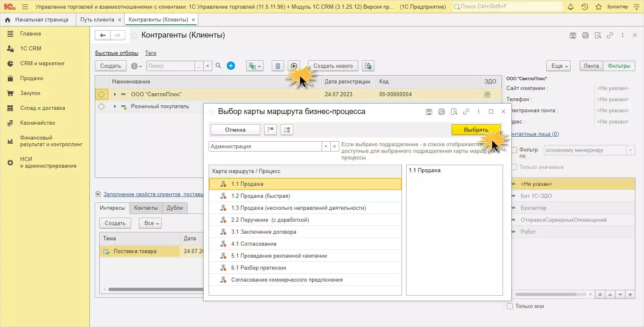Open the основному менеджеру dropdown

point(631,150)
